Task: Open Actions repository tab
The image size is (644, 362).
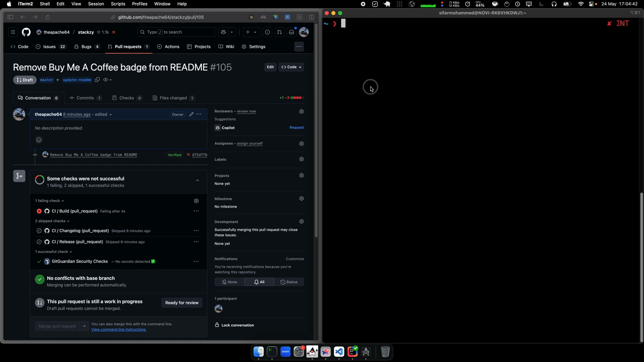Action: tap(168, 47)
